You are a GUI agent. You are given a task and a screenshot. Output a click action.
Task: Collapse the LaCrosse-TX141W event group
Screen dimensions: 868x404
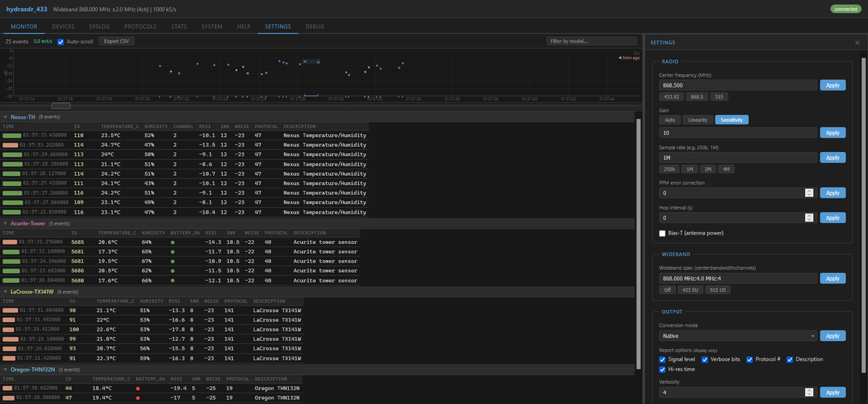point(6,292)
